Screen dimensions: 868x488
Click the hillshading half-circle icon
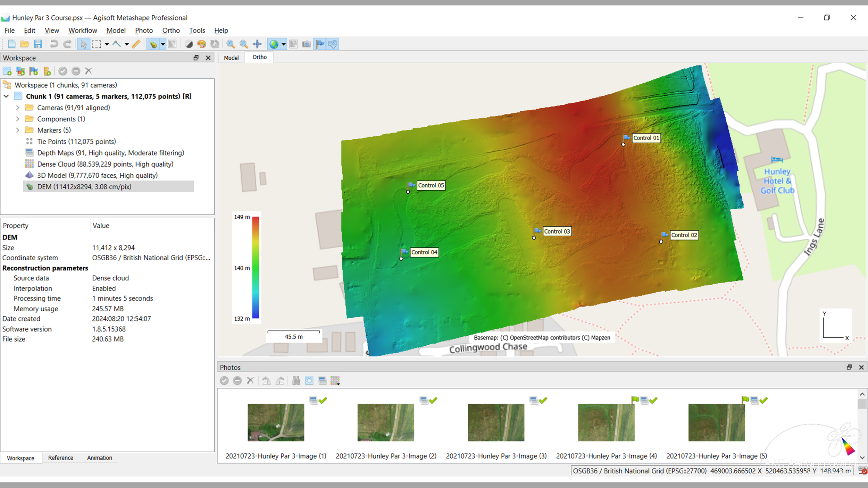pyautogui.click(x=189, y=44)
